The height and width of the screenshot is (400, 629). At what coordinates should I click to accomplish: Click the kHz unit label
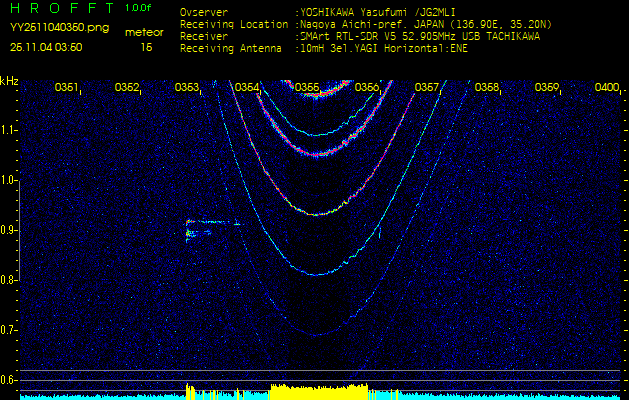coord(10,81)
